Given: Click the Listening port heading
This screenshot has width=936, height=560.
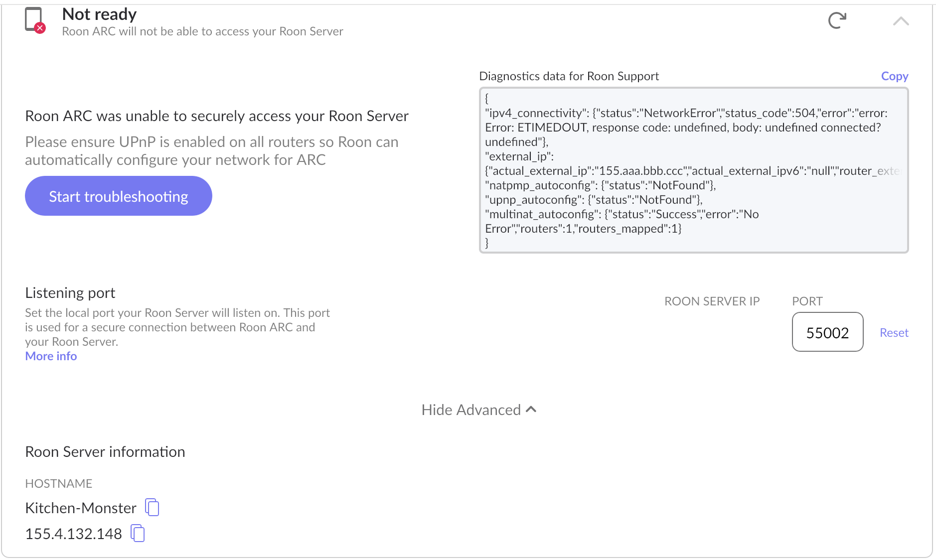Looking at the screenshot, I should pyautogui.click(x=70, y=292).
